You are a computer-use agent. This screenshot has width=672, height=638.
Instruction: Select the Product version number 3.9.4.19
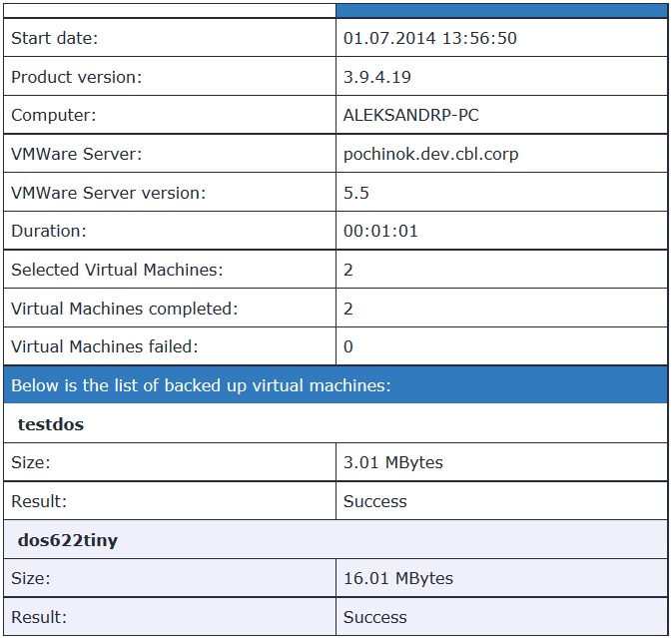point(376,77)
